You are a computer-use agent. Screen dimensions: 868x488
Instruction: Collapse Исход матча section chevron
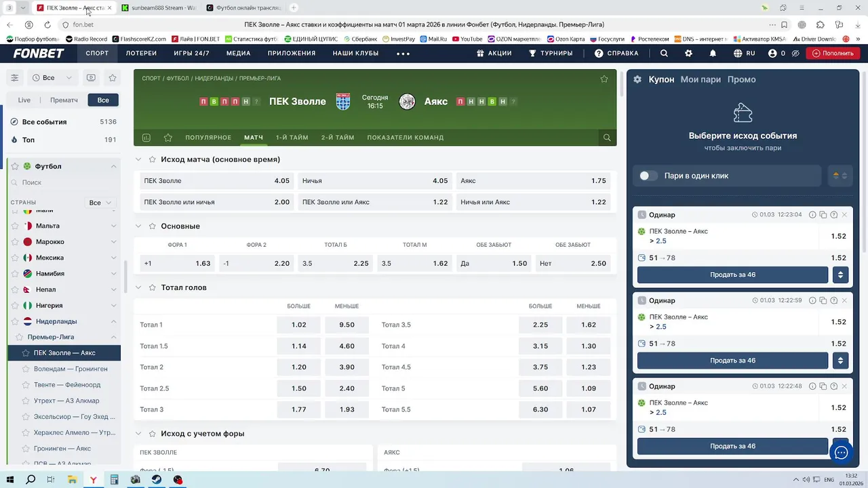pyautogui.click(x=138, y=159)
